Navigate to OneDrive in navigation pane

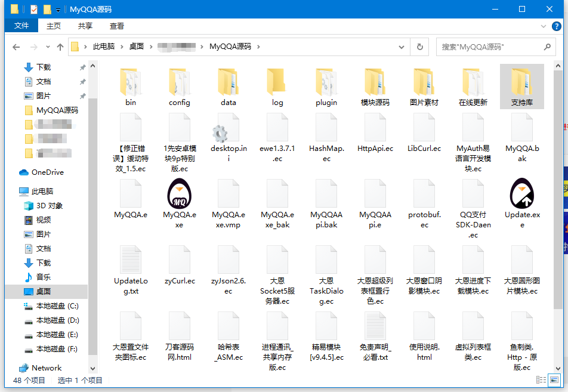point(47,172)
